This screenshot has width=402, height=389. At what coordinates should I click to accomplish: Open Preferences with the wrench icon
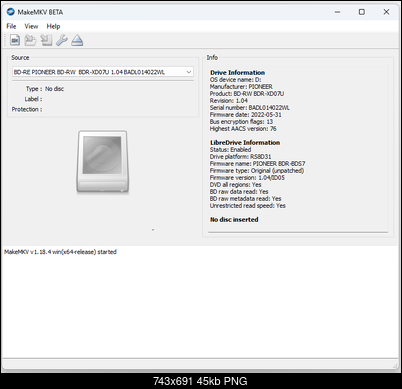pos(62,40)
